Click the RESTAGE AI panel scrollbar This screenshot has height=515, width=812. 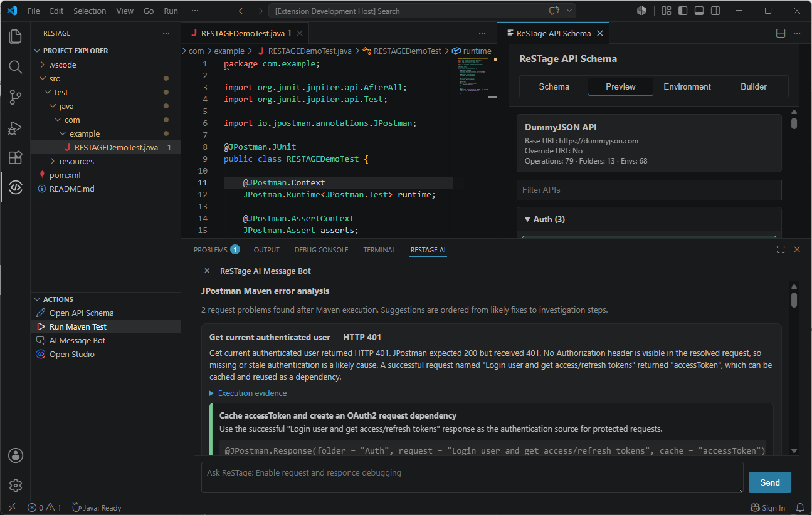coord(794,300)
